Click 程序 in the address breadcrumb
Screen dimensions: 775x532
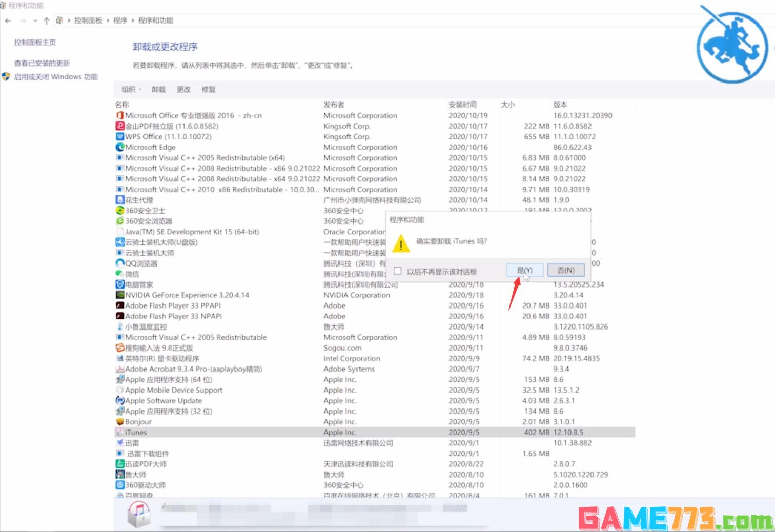(x=120, y=21)
